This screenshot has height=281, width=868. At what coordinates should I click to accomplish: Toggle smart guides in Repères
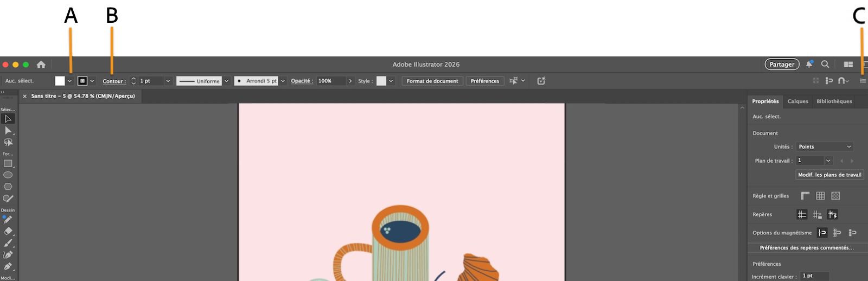(x=832, y=214)
